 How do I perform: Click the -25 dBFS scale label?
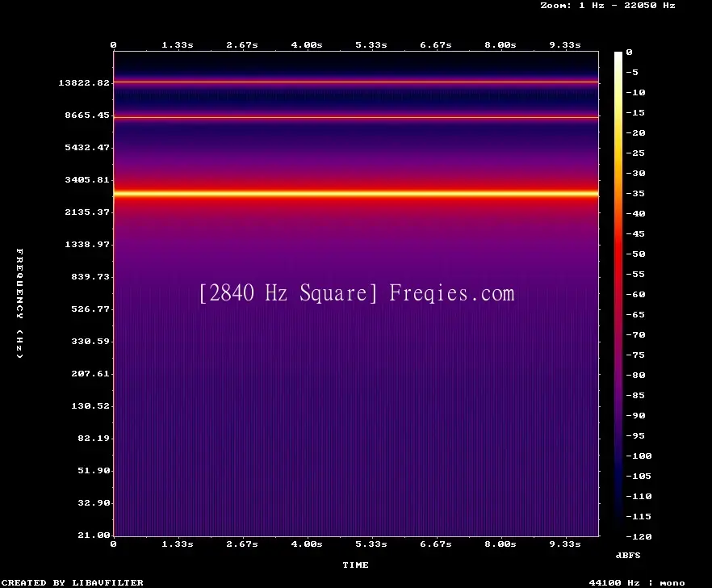click(635, 153)
